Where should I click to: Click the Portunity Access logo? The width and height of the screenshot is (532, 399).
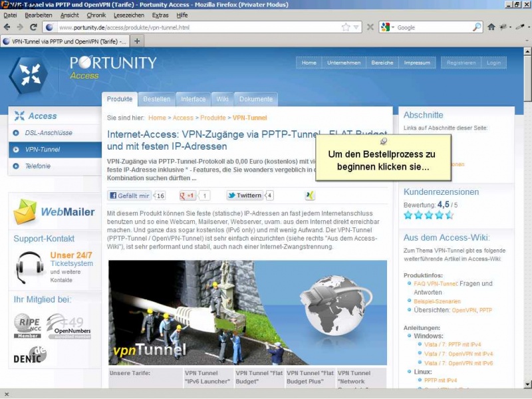(83, 69)
